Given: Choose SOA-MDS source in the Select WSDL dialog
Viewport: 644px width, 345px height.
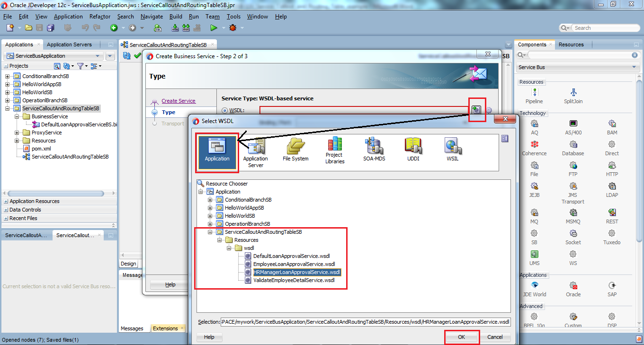Looking at the screenshot, I should [x=374, y=149].
